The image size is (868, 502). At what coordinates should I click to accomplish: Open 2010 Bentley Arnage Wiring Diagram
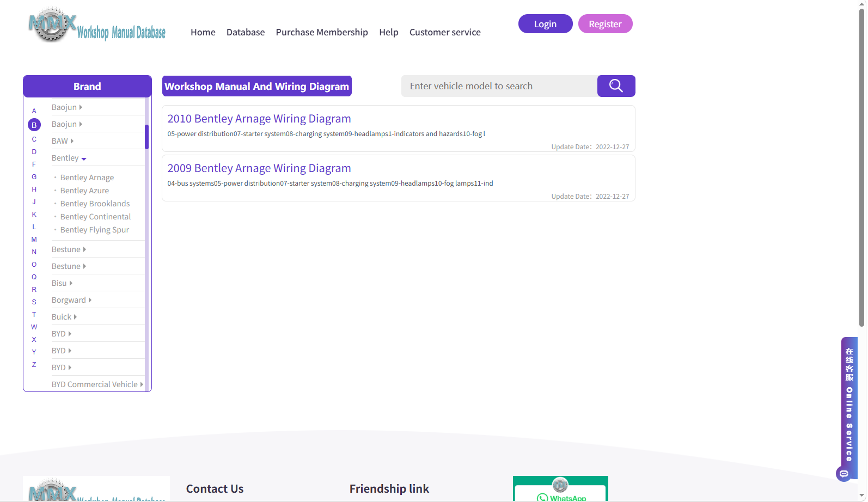259,119
